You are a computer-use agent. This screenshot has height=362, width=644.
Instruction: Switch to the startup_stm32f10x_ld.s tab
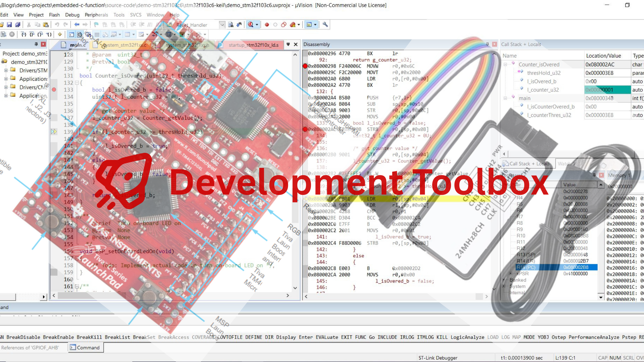[x=253, y=45]
